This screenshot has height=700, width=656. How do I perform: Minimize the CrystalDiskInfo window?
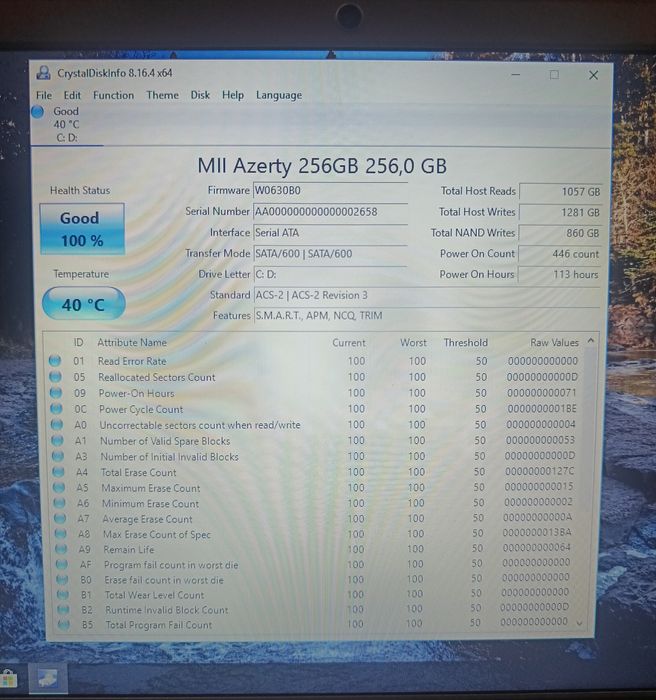tap(516, 75)
